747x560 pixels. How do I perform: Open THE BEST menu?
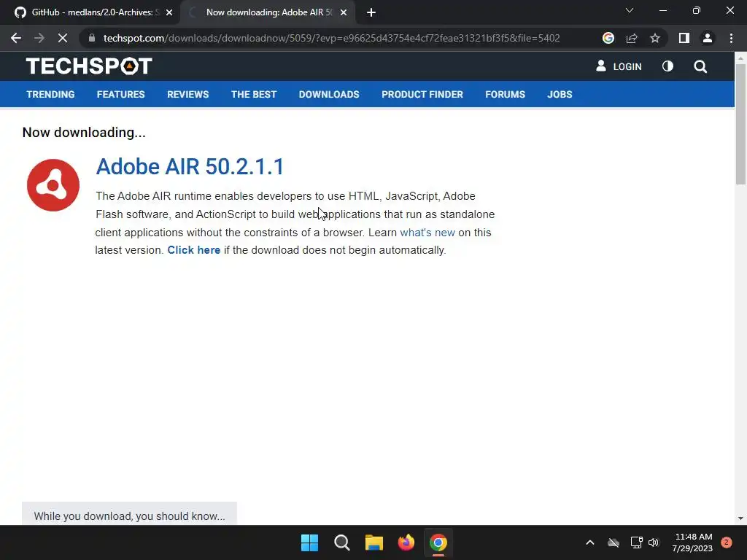[x=254, y=94]
